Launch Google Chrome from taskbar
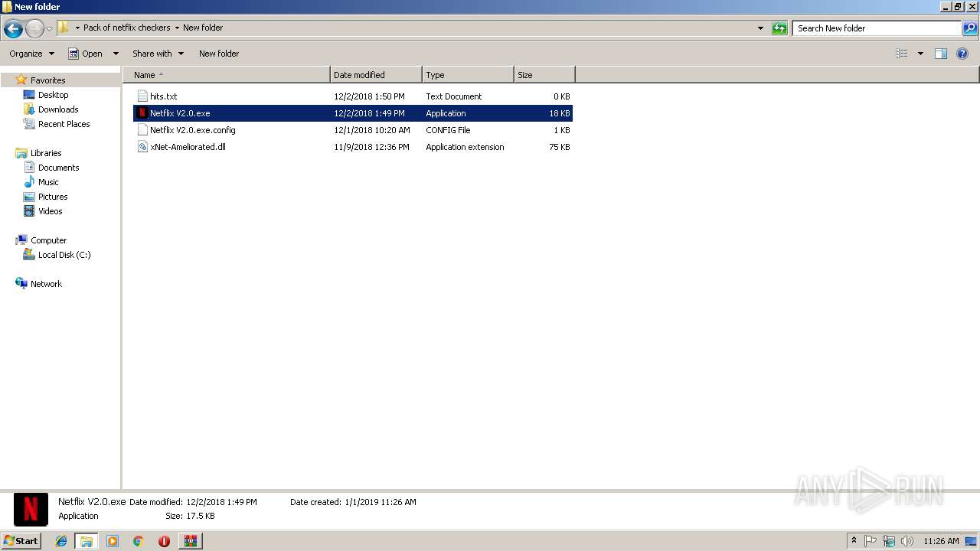The width and height of the screenshot is (980, 551). click(x=139, y=541)
